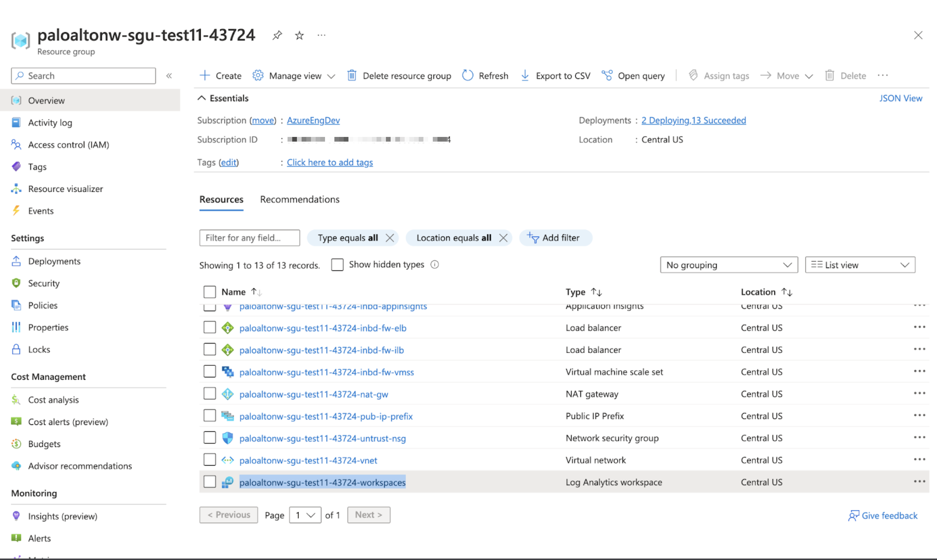Enable Show hidden types checkbox
Image resolution: width=937 pixels, height=560 pixels.
click(337, 264)
